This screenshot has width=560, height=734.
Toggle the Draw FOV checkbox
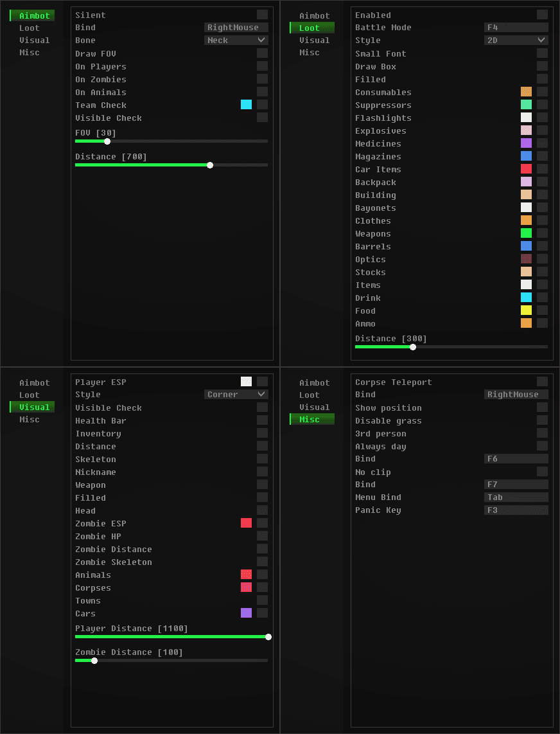pyautogui.click(x=262, y=53)
